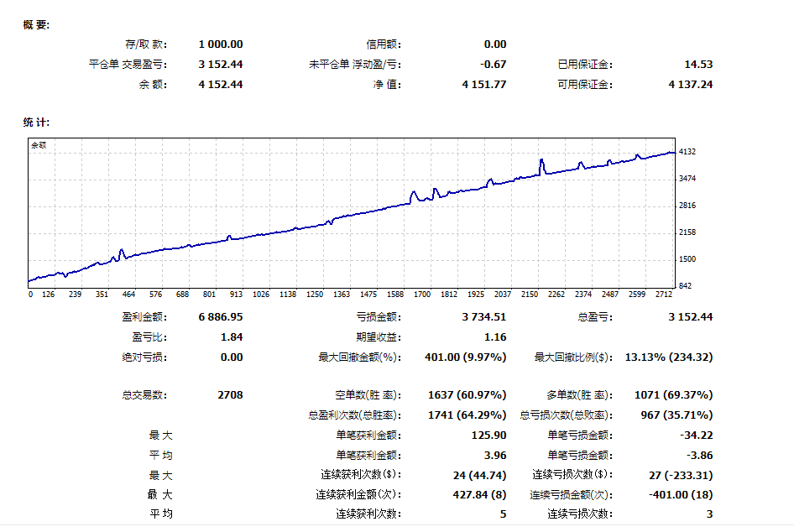This screenshot has width=794, height=532.
Task: Click absolute drawdown value 0.00
Action: pos(232,357)
